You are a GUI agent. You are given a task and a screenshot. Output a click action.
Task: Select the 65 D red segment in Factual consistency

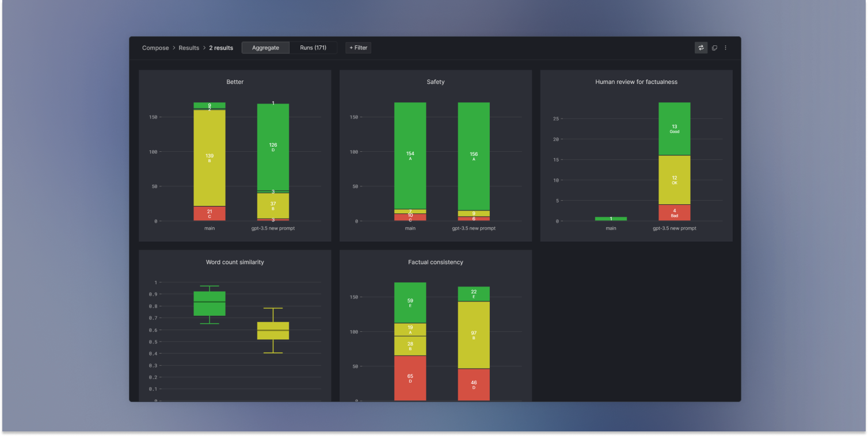(410, 378)
